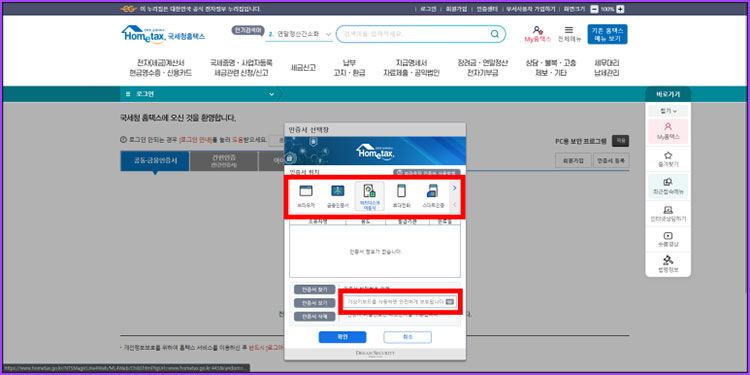This screenshot has height=375, width=750.
Task: Open virtual keyboard icon in password field
Action: click(449, 302)
